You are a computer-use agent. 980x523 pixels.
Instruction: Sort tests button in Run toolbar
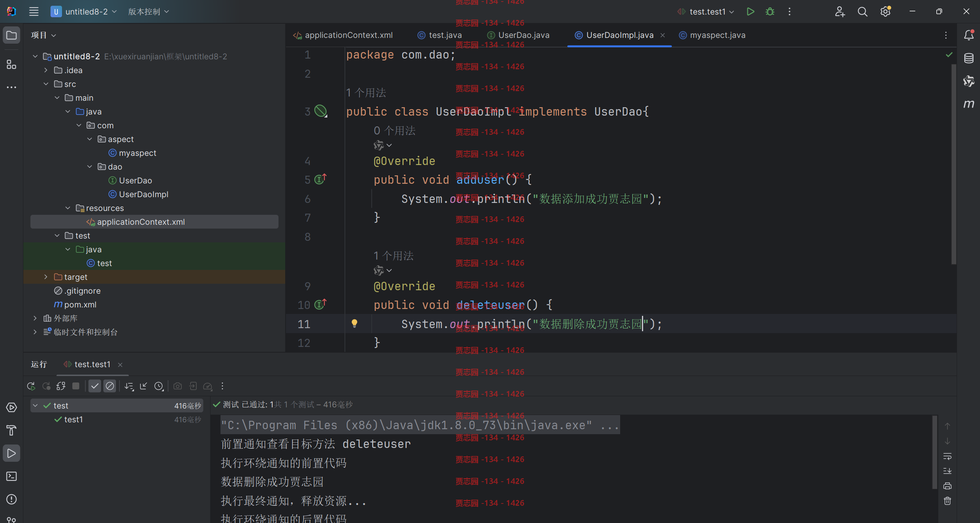coord(129,386)
